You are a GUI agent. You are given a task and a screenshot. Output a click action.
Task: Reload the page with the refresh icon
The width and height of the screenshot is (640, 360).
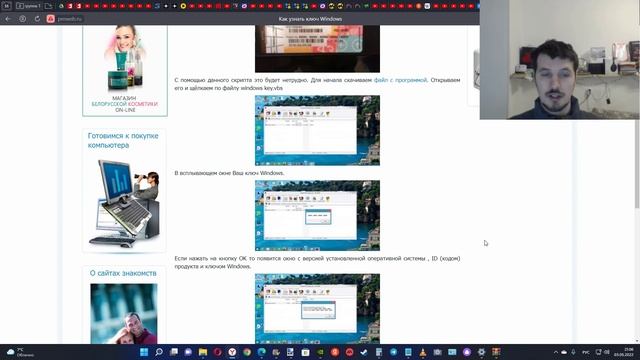coord(37,19)
